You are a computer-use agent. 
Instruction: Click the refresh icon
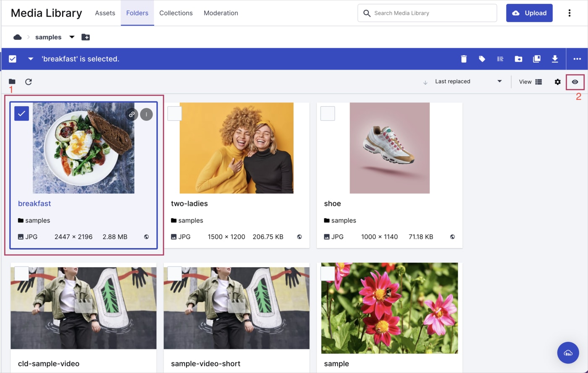pos(29,82)
